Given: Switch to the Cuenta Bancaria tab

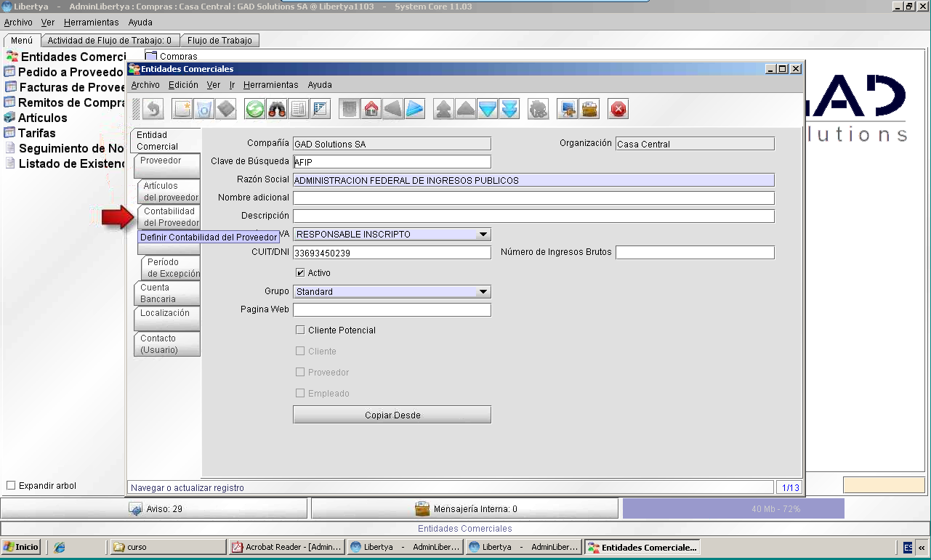Looking at the screenshot, I should (x=166, y=293).
